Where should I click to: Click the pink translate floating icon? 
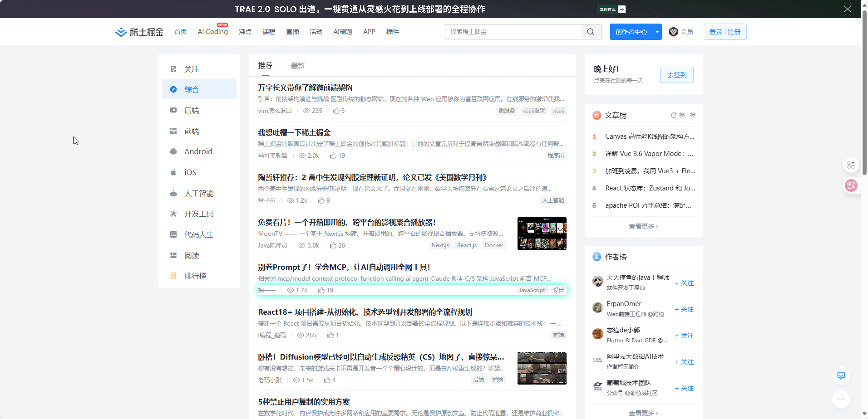[851, 185]
